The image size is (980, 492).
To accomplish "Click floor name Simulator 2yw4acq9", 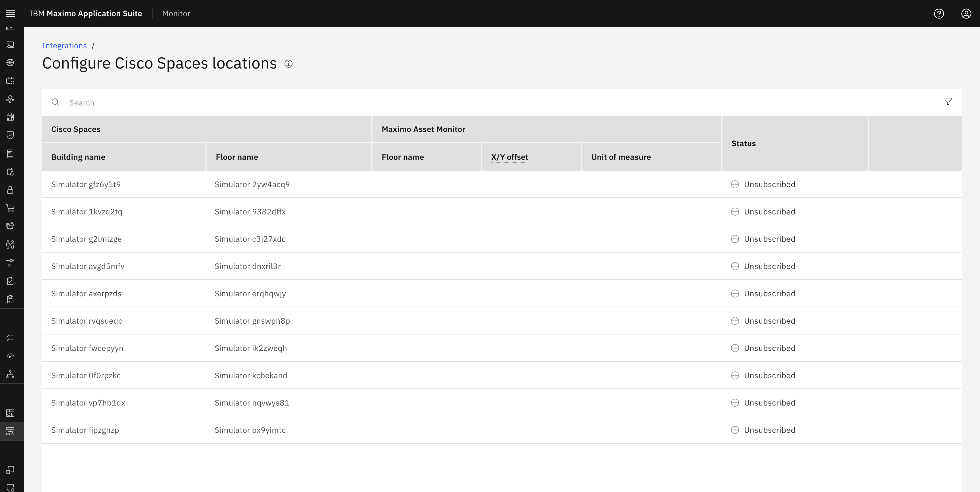I will point(252,184).
